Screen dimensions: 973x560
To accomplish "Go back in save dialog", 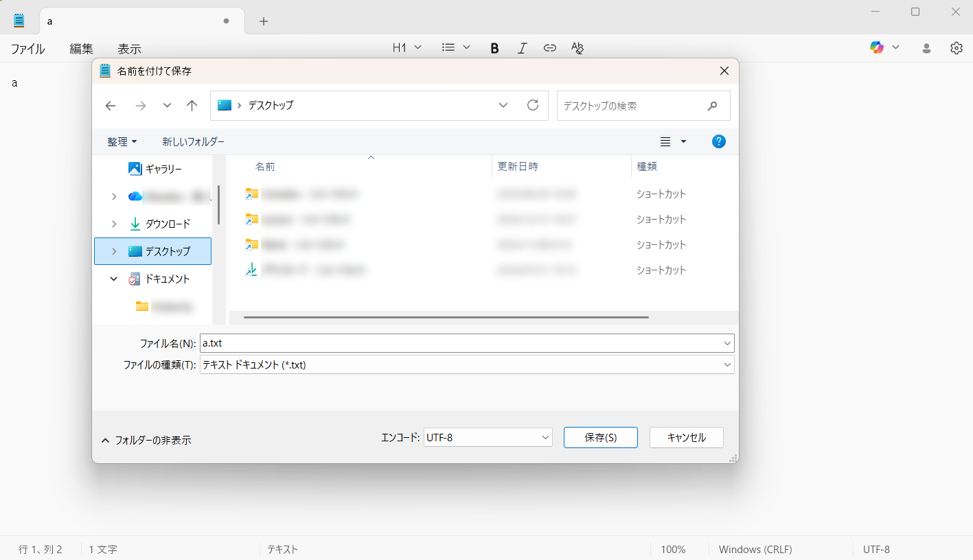I will [111, 106].
